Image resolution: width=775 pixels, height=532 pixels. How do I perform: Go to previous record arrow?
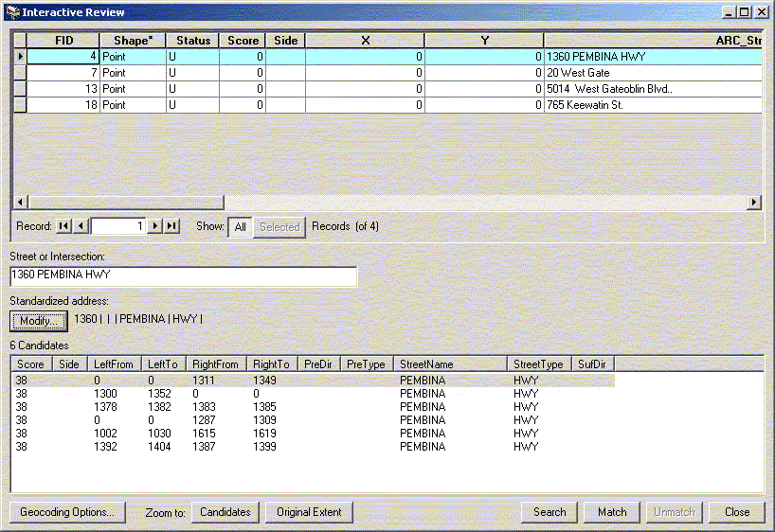[x=81, y=226]
